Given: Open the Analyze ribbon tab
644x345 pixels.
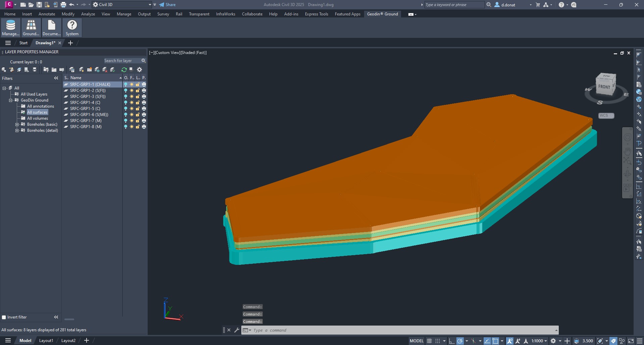Looking at the screenshot, I should [88, 14].
